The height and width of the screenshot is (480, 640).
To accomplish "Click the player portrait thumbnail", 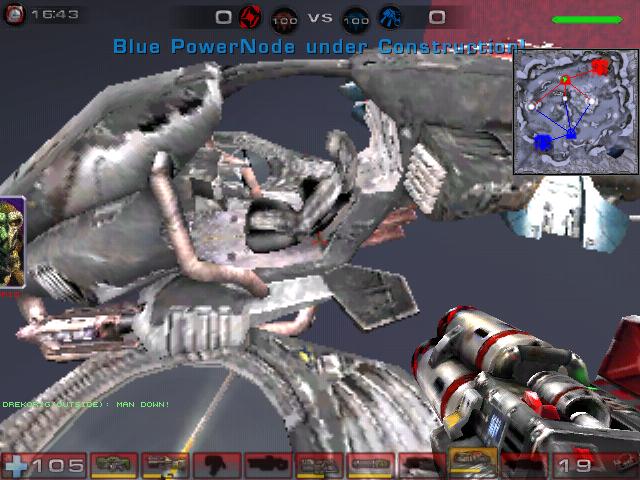I will (x=12, y=242).
